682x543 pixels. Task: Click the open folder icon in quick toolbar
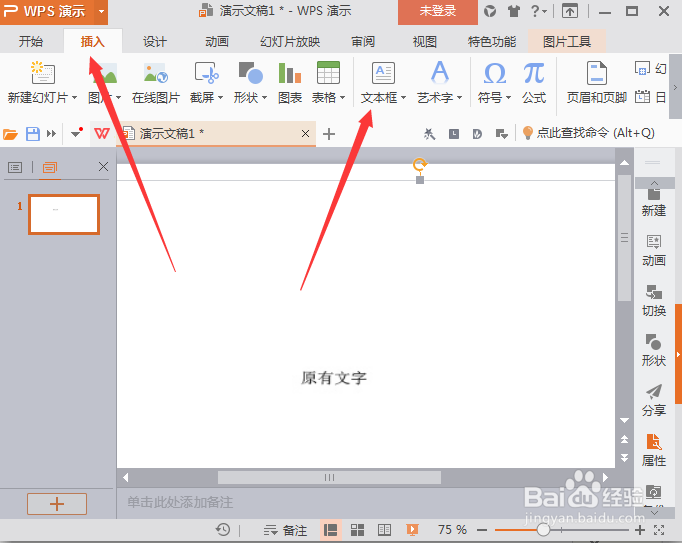pos(10,134)
